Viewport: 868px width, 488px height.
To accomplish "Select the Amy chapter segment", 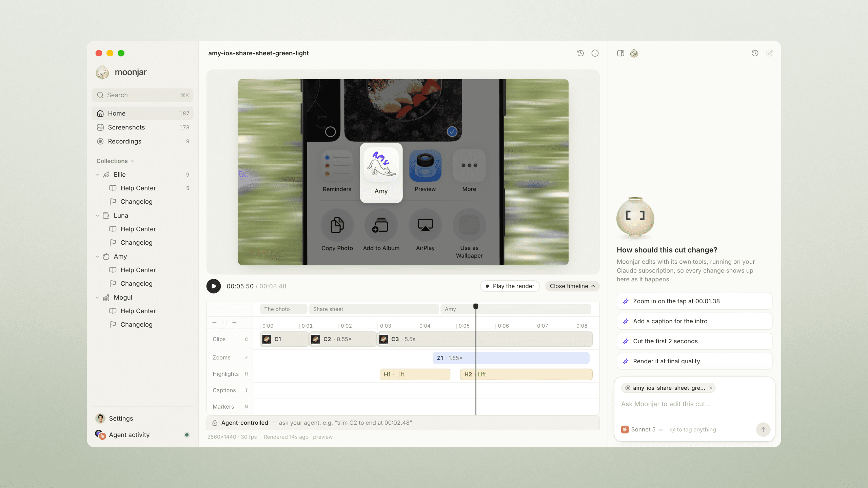I will (x=516, y=309).
